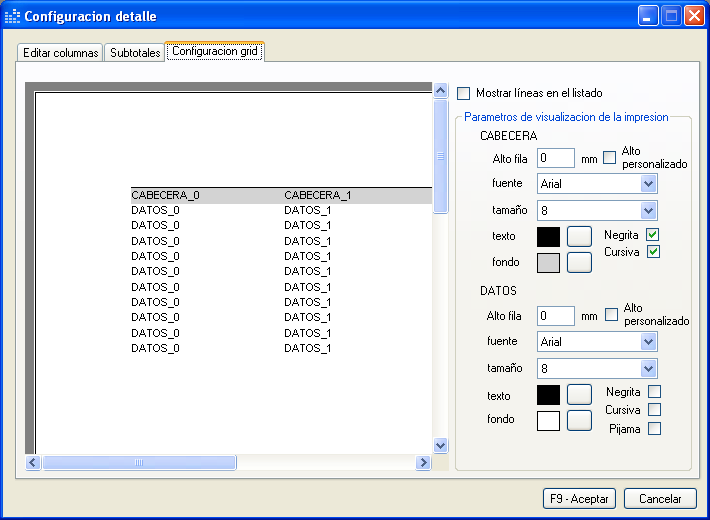Open the Subtotales tab
Screen dimensions: 710x520
tap(135, 53)
